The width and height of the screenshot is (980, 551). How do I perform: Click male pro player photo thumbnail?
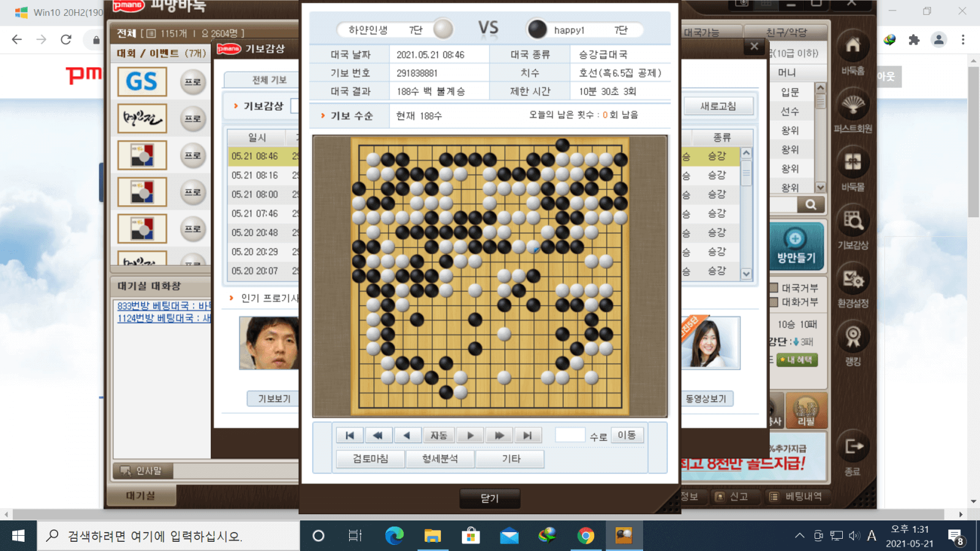click(x=269, y=343)
